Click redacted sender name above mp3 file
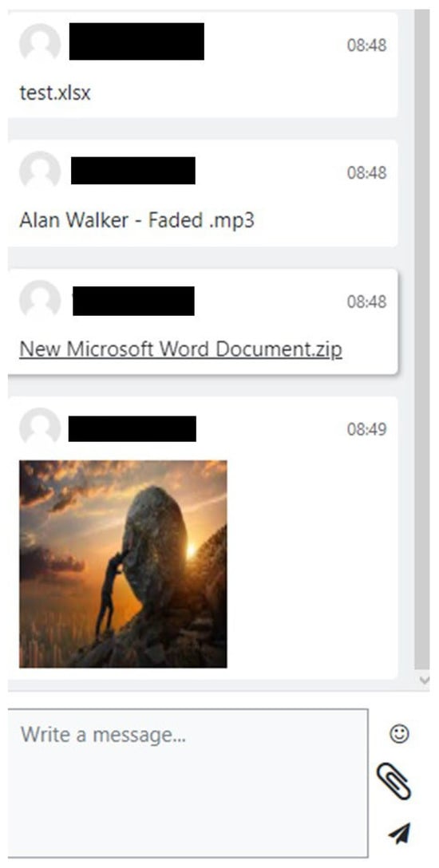Screen dimensions: 439x868 pos(132,171)
